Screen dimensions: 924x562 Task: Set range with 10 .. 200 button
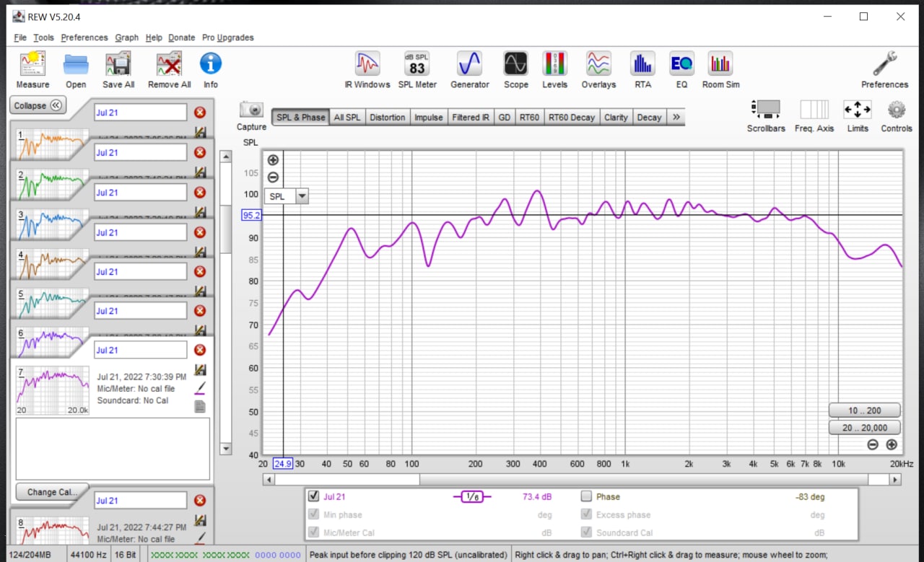tap(865, 410)
